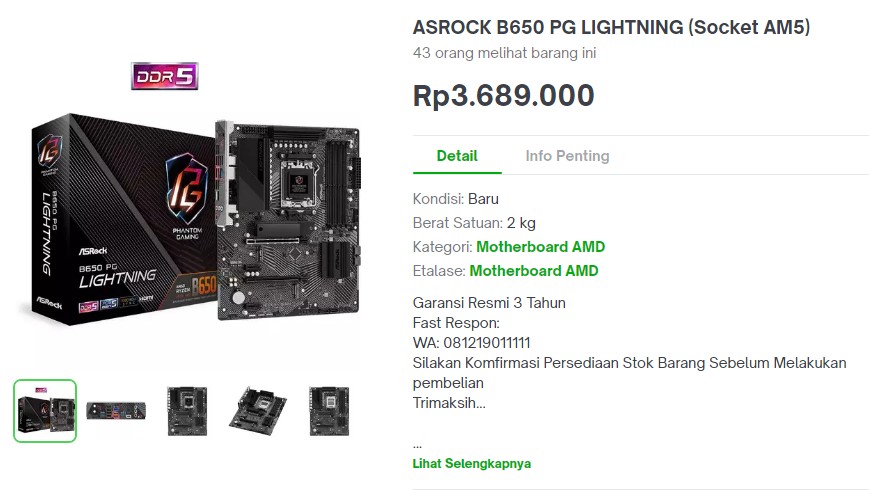Open the Info Penting tab
The width and height of the screenshot is (869, 490).
(567, 156)
